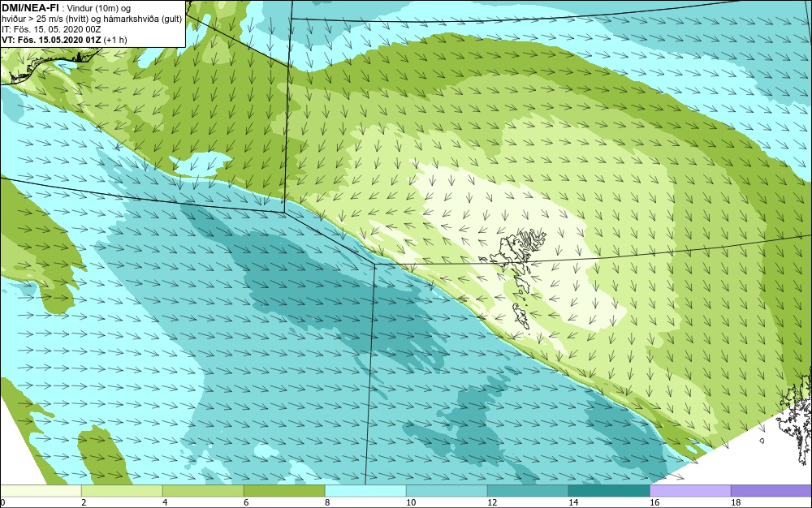Click the 12–14 m/s teal legend swatch

528,491
